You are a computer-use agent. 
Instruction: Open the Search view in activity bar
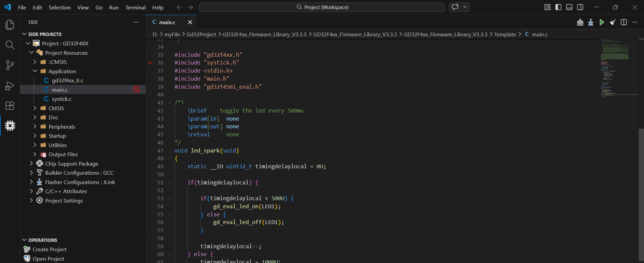pos(10,45)
